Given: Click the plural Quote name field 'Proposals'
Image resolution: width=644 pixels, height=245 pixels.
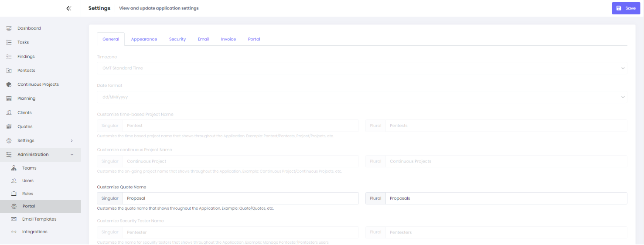Looking at the screenshot, I should (506, 198).
